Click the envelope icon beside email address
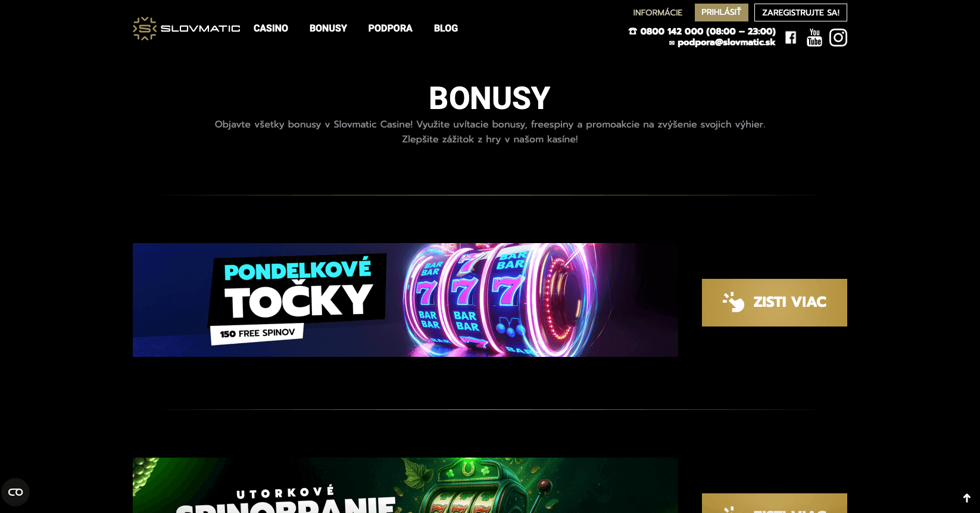980x513 pixels. (x=672, y=43)
